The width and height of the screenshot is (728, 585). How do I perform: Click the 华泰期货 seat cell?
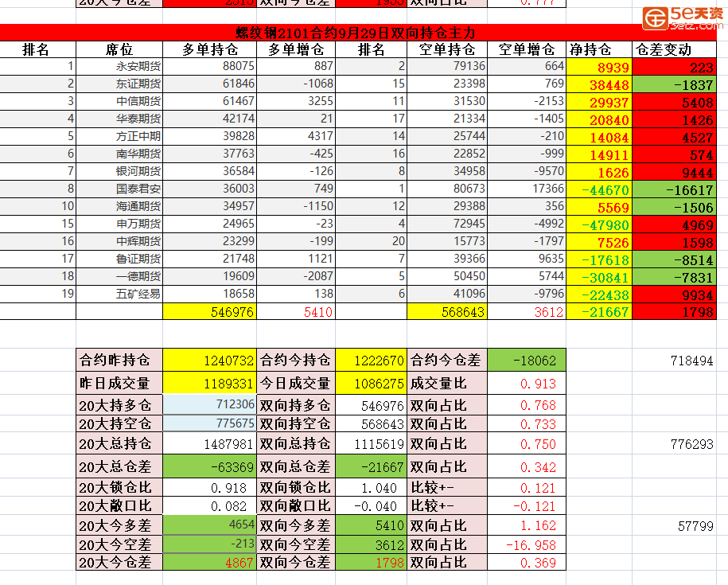click(x=119, y=119)
